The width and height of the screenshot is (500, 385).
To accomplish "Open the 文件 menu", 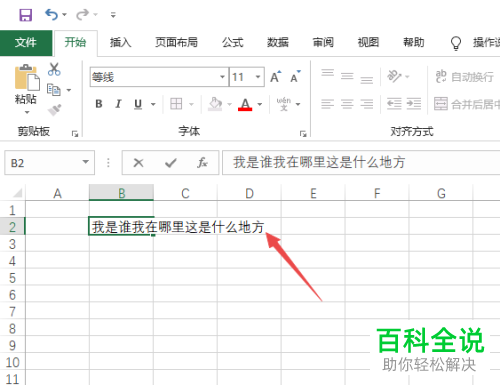I will (x=26, y=43).
